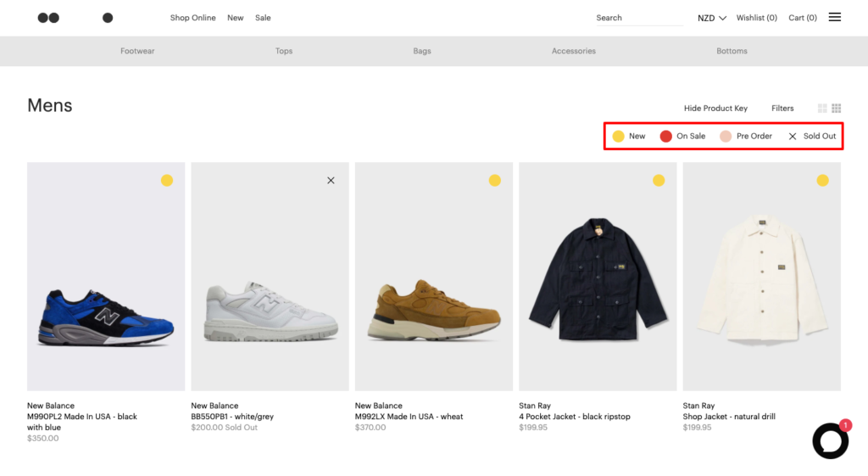868x476 pixels.
Task: Click Shop Jacket - natural drill title
Action: tap(728, 417)
